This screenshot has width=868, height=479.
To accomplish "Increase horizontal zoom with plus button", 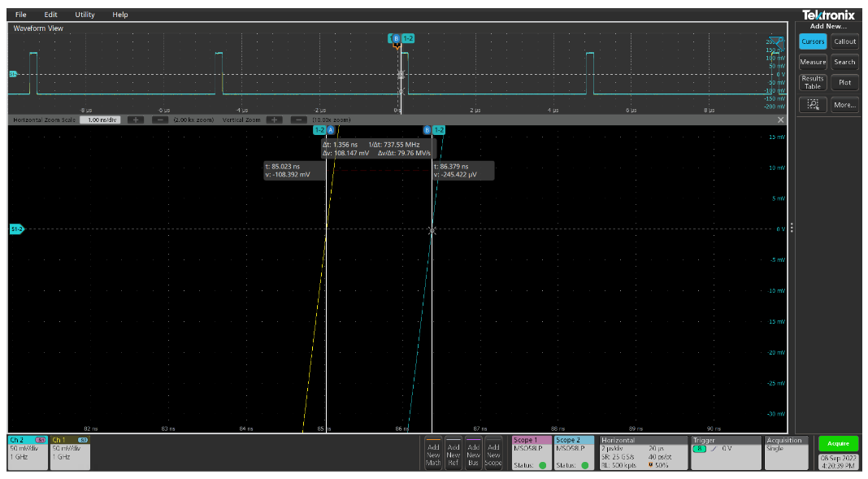I will click(135, 120).
